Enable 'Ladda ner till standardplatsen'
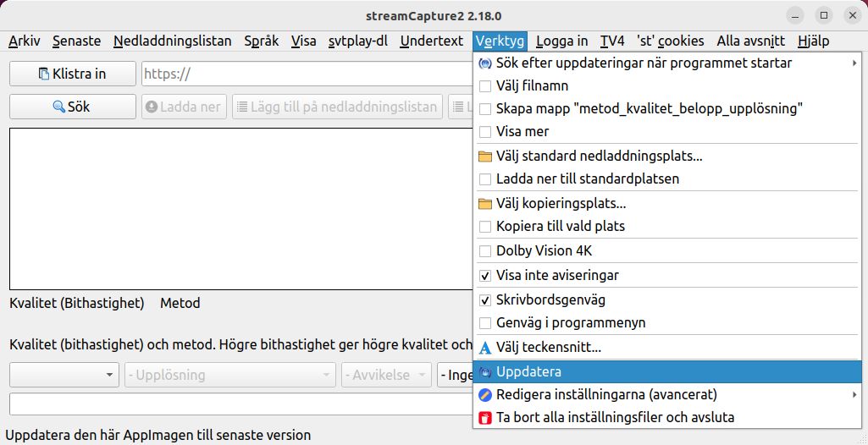The height and width of the screenshot is (445, 868). pos(485,179)
